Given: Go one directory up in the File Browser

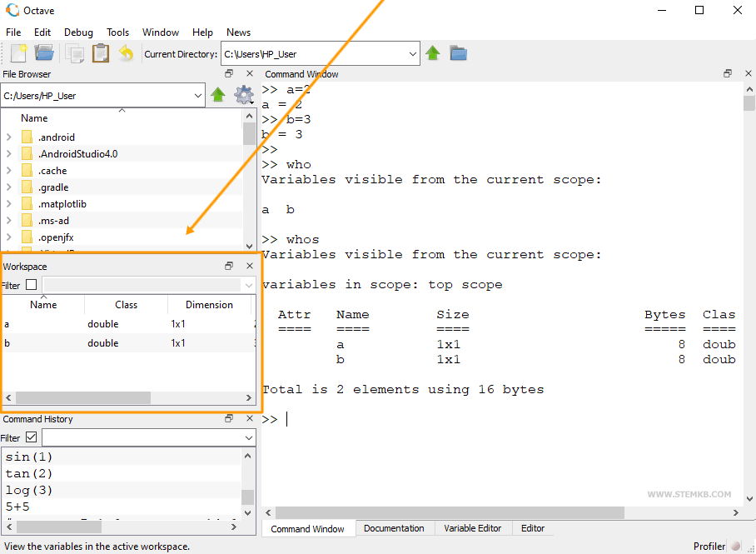Looking at the screenshot, I should coord(217,94).
